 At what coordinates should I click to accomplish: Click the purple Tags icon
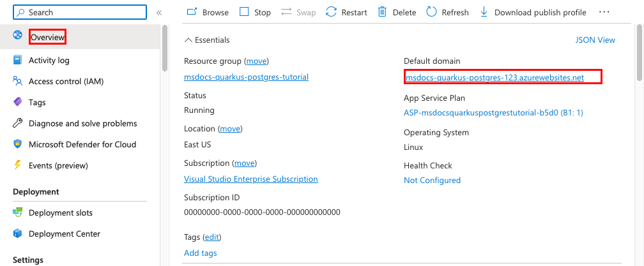(17, 102)
